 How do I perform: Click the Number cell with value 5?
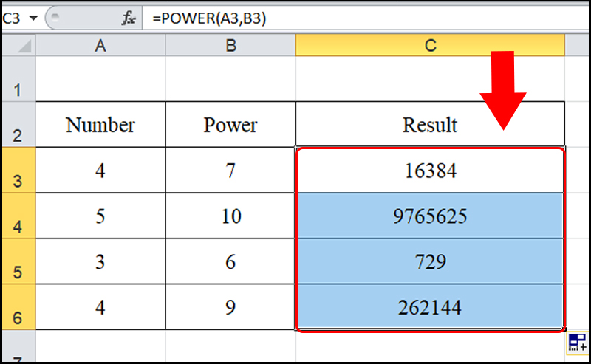(100, 216)
